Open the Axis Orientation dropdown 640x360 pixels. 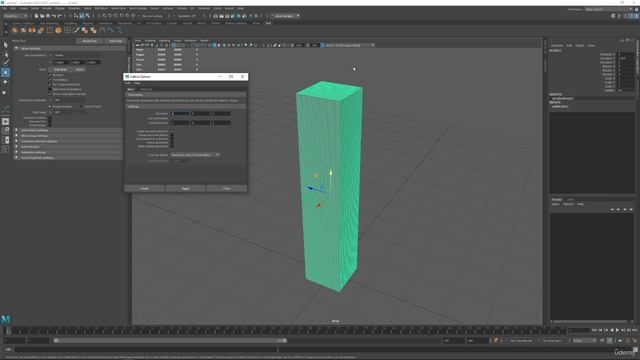pos(77,55)
